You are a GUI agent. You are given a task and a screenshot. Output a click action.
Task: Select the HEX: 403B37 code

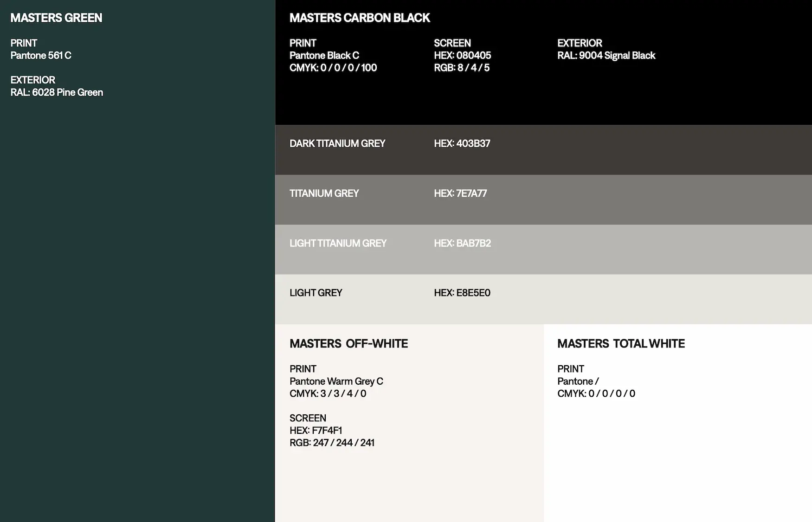click(462, 144)
